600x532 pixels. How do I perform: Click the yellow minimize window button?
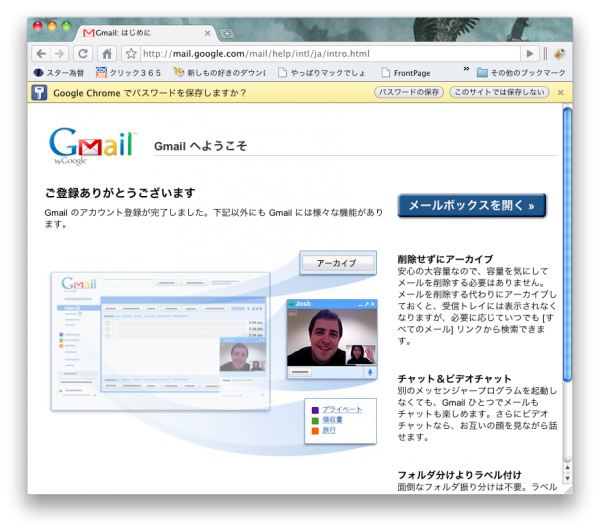pos(52,26)
